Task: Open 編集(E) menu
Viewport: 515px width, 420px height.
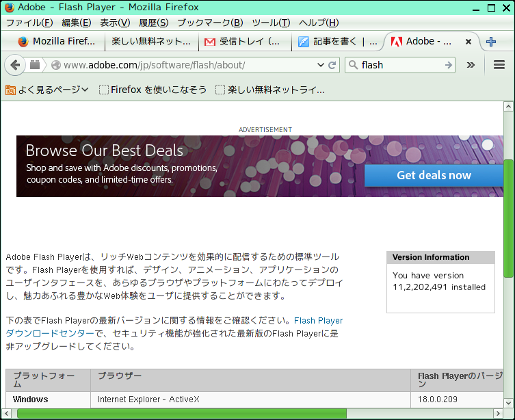Action: coord(77,23)
